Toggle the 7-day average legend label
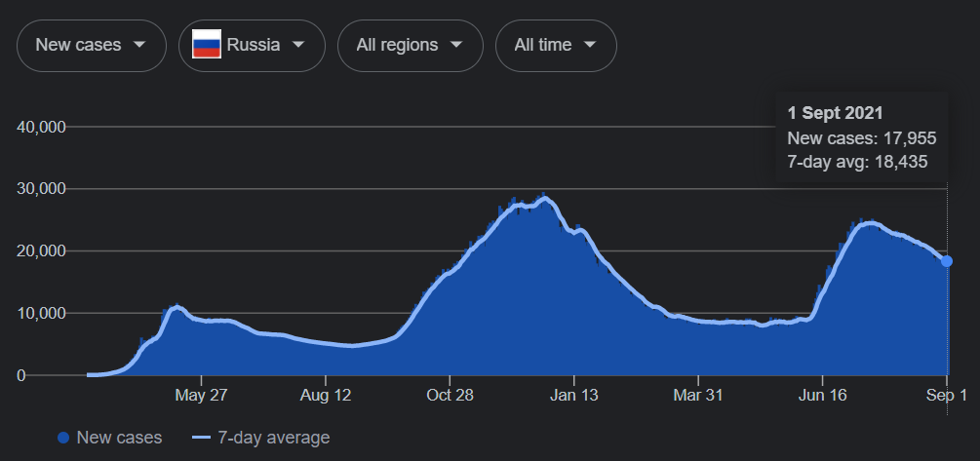Viewport: 980px width, 461px height. (x=274, y=438)
